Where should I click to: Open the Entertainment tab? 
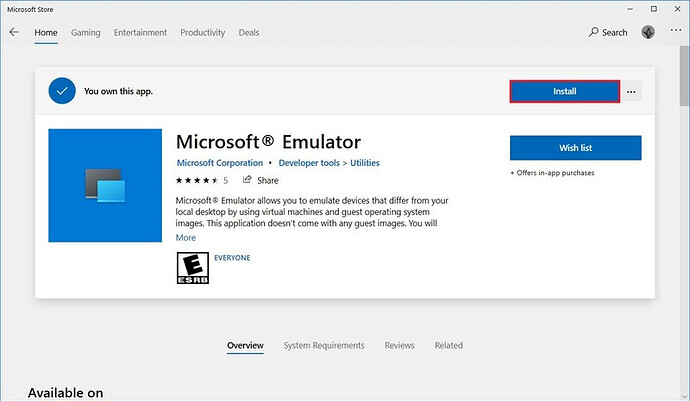pyautogui.click(x=140, y=33)
